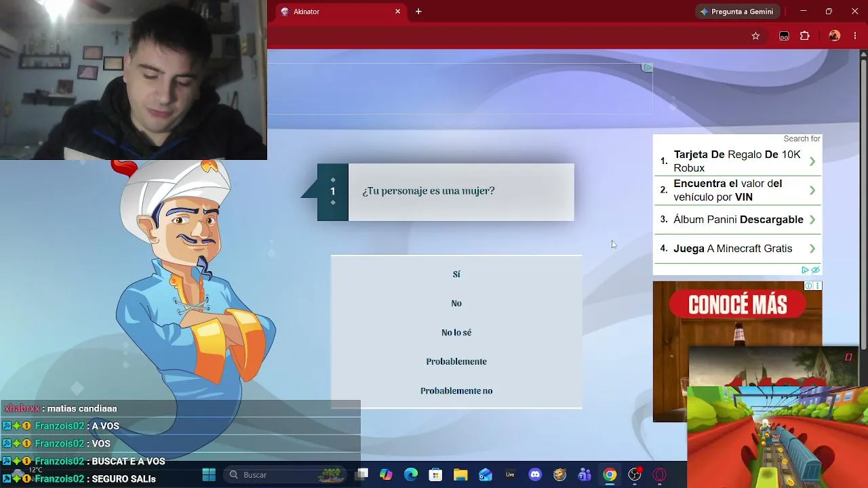Open the incognito-glasses extension icon
868x488 pixels.
tap(784, 36)
